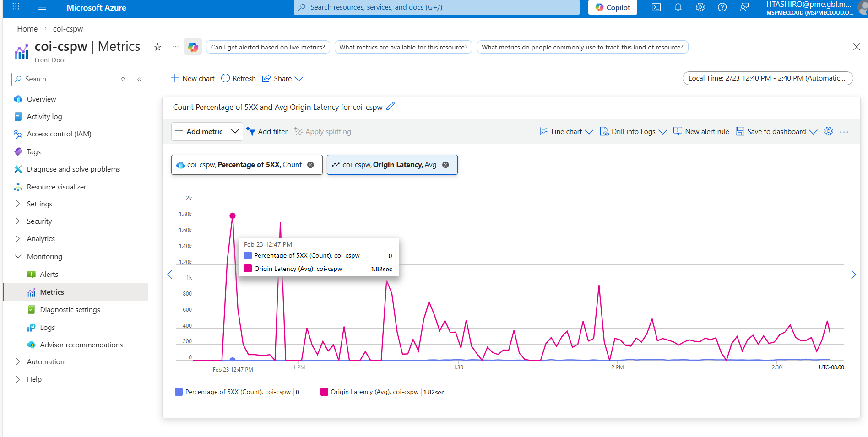
Task: Open the Line chart type dropdown
Action: pos(566,131)
